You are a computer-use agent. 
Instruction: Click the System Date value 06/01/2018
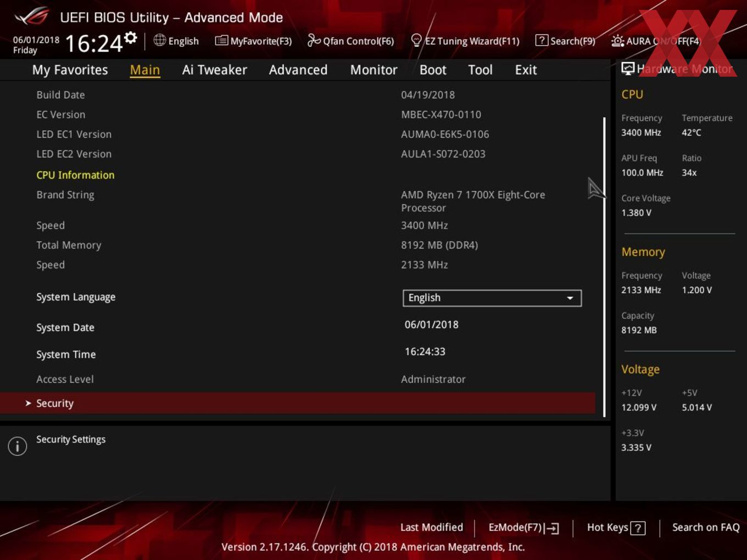point(432,324)
